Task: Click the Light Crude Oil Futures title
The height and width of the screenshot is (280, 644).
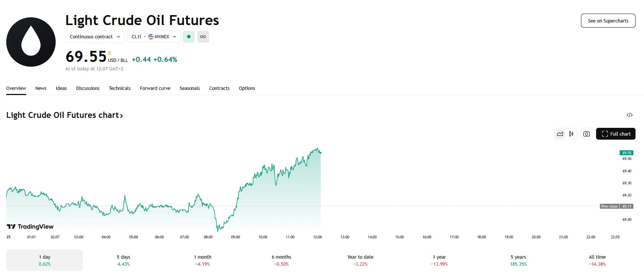Action: tap(142, 20)
